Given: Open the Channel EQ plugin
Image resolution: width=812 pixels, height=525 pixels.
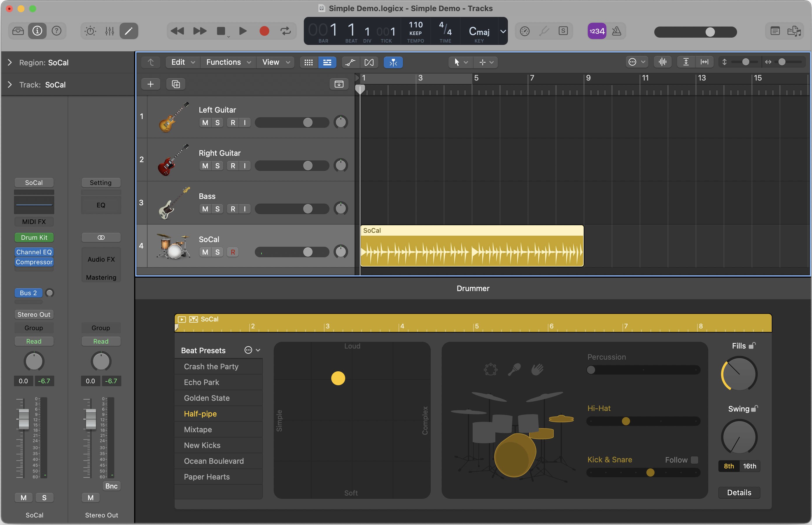Looking at the screenshot, I should pyautogui.click(x=34, y=252).
